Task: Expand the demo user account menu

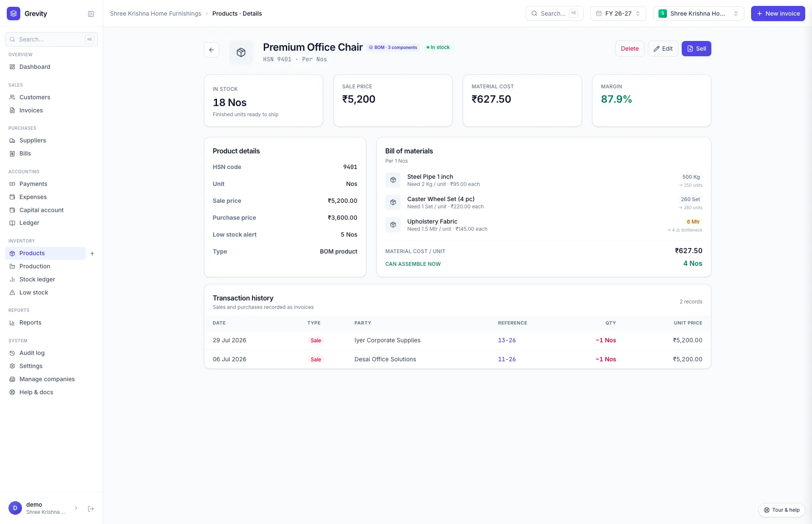Action: [44, 508]
